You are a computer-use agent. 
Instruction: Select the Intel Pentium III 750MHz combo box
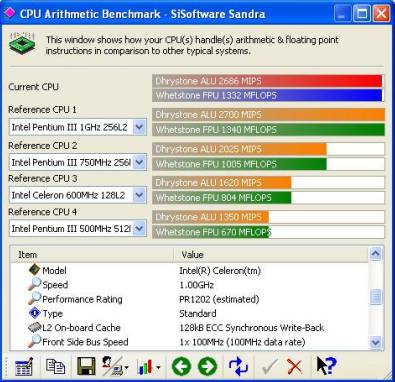78,162
